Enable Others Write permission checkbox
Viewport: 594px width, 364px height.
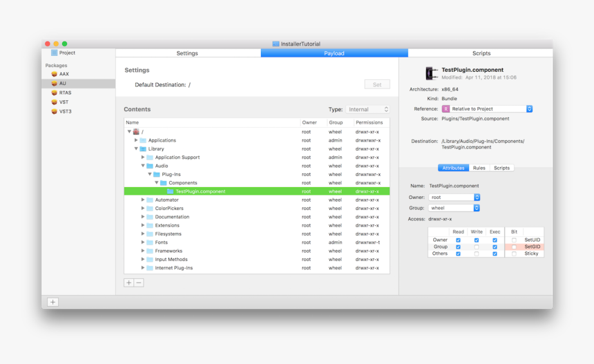(477, 253)
